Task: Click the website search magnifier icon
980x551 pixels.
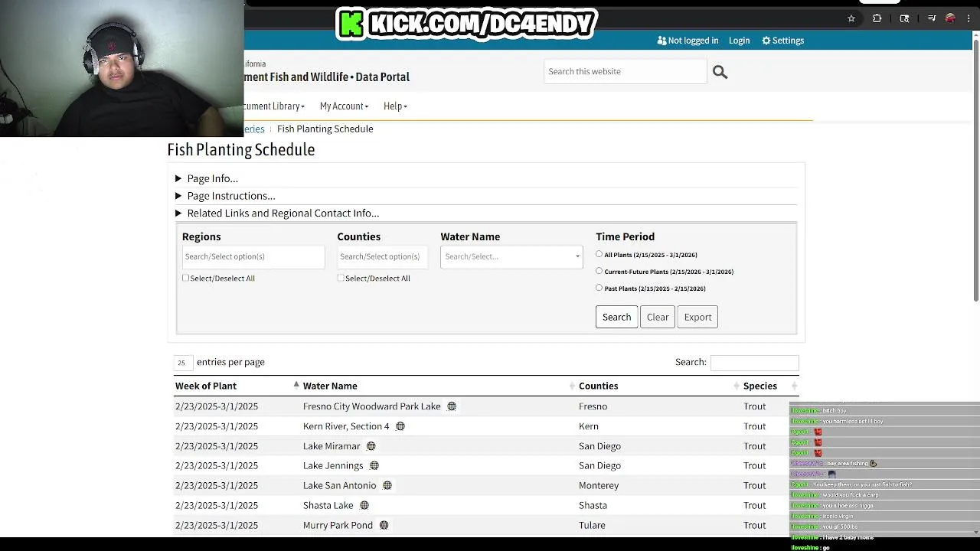Action: 720,72
